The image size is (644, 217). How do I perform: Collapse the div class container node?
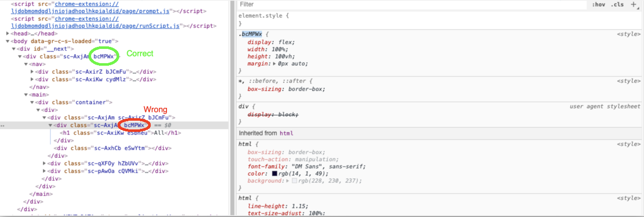click(32, 102)
